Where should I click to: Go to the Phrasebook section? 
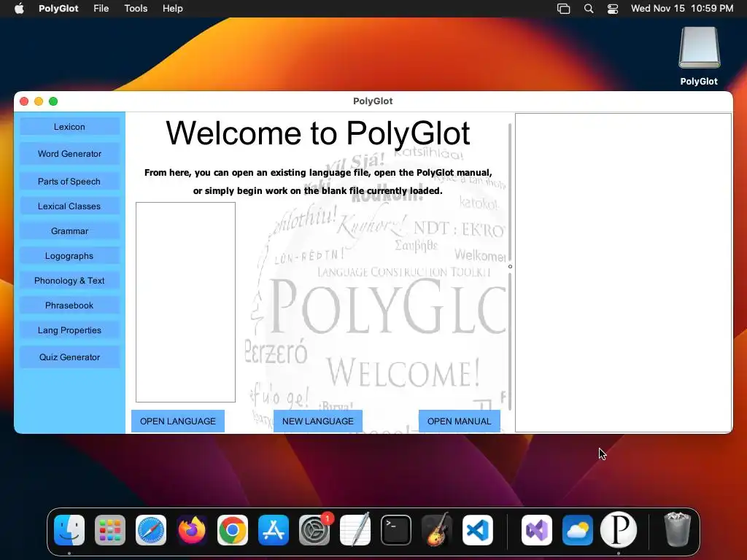click(x=69, y=306)
